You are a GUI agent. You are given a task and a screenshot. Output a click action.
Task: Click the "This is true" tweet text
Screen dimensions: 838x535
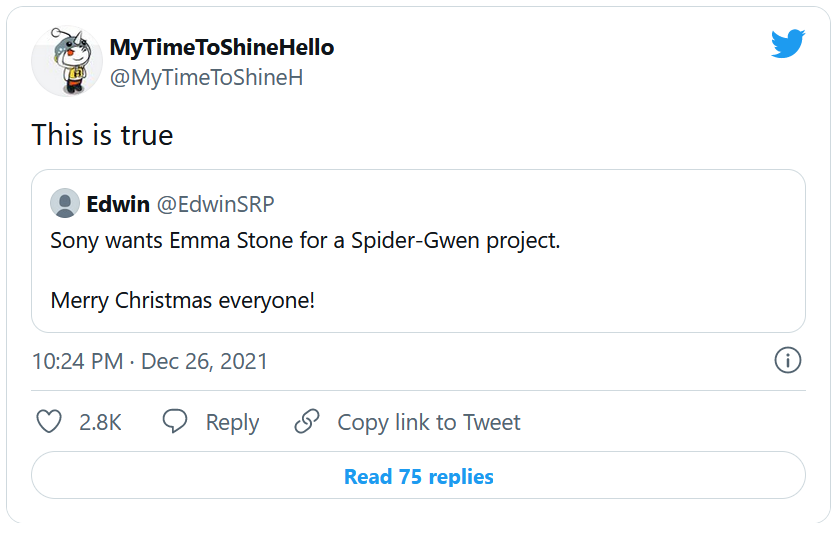click(102, 135)
